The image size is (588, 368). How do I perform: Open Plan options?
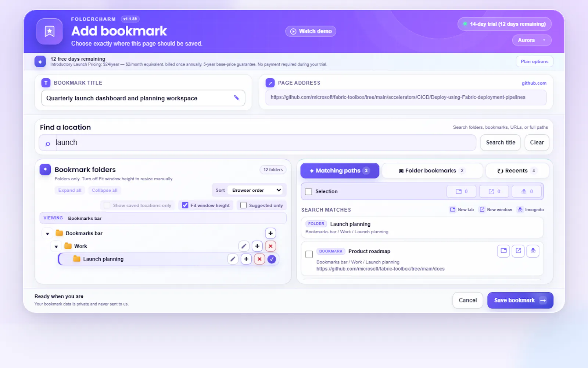click(x=534, y=61)
